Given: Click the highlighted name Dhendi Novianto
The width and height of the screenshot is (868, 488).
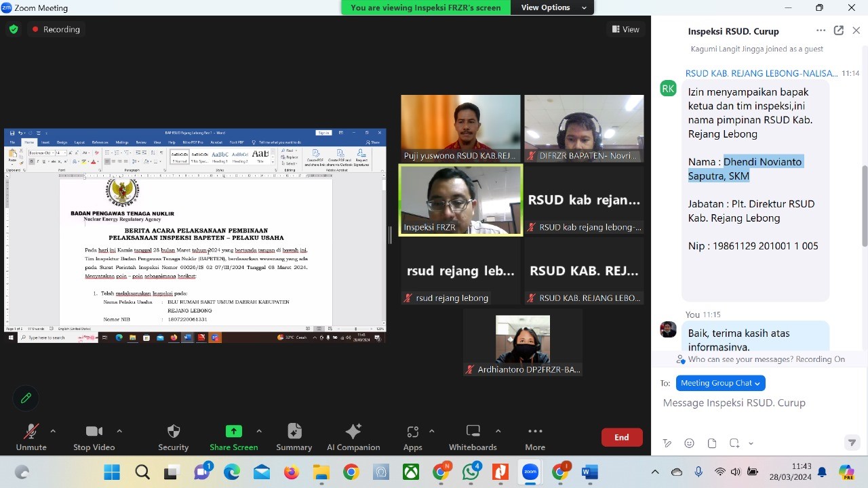Looking at the screenshot, I should pos(763,161).
